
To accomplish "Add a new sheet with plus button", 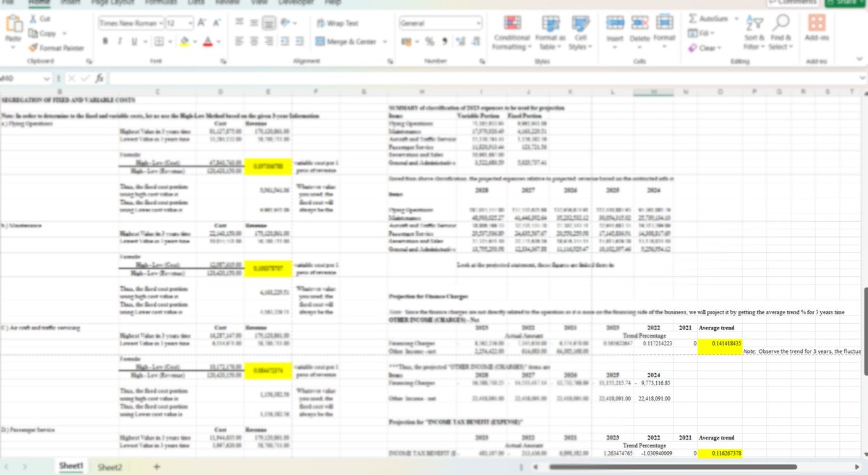I will point(156,466).
